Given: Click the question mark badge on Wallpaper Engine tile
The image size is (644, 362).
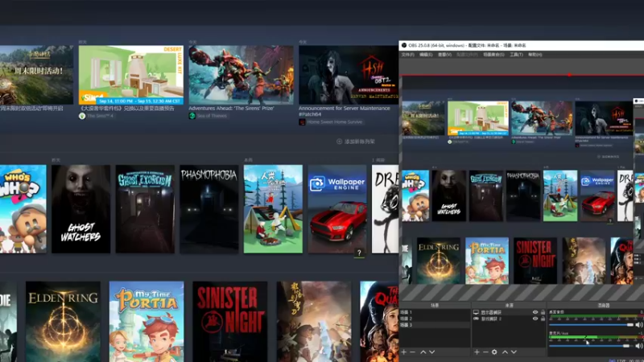Looking at the screenshot, I should [x=359, y=253].
